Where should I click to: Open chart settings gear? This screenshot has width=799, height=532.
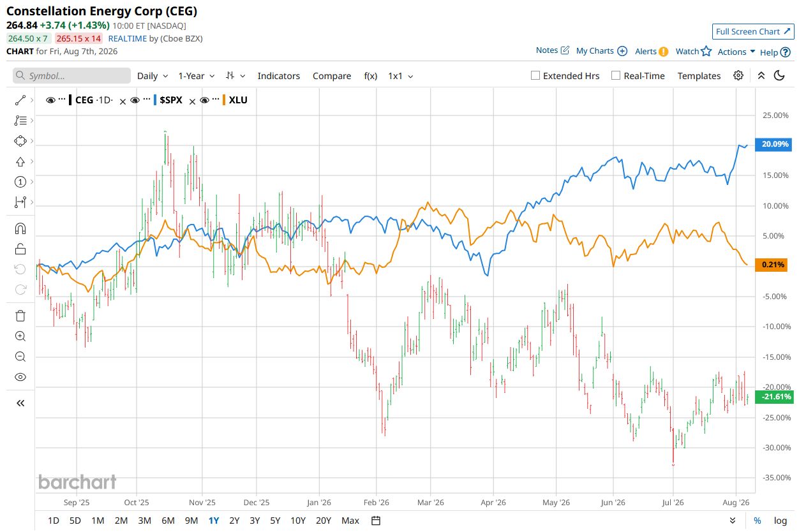click(x=738, y=75)
